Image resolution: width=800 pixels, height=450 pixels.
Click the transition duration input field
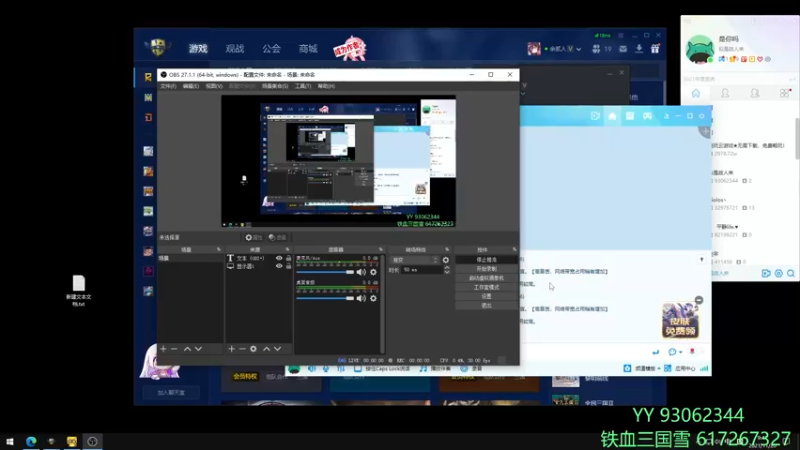point(422,270)
